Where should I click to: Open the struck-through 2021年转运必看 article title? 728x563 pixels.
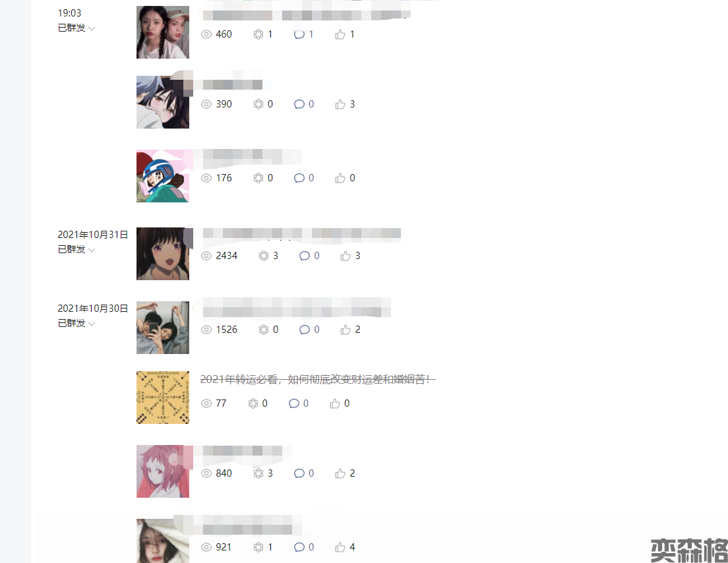pos(318,379)
